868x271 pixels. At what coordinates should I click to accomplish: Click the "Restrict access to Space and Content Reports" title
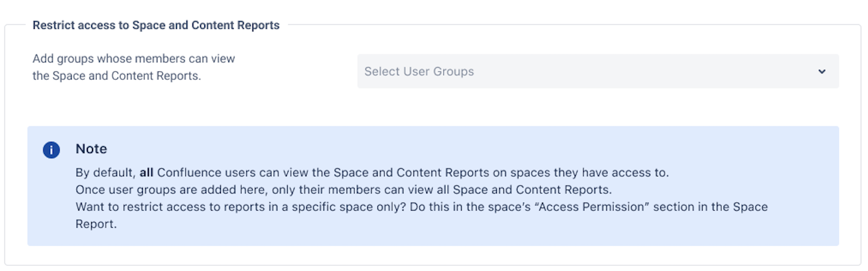click(x=156, y=25)
